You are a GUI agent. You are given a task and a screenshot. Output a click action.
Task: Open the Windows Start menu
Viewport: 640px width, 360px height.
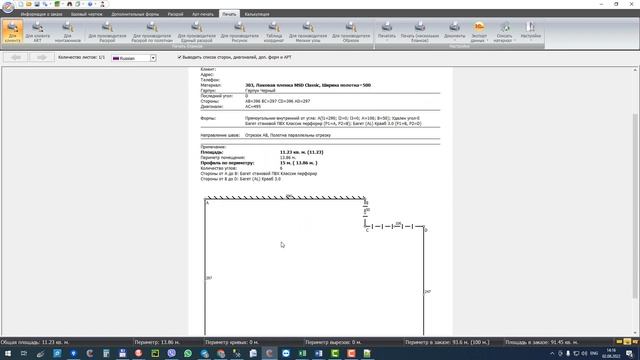[8, 353]
